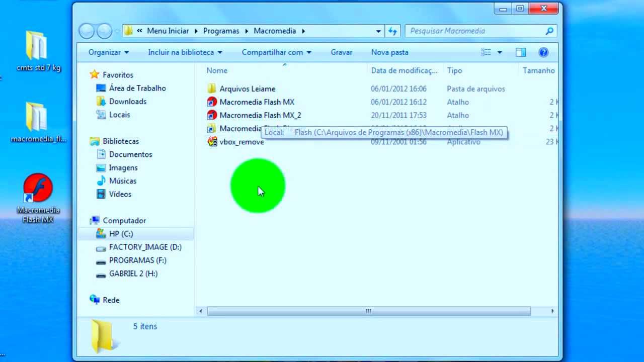This screenshot has width=644, height=362.
Task: Open Incluir na biblioteca menu
Action: (185, 52)
